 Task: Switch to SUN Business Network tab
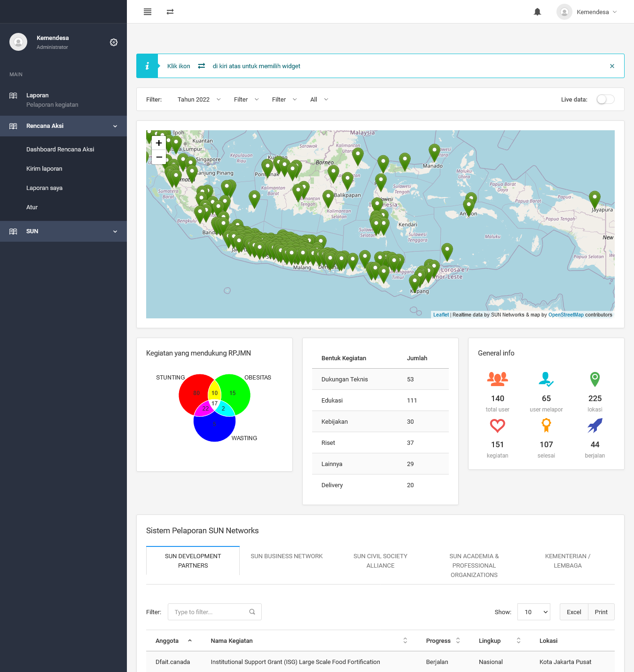tap(287, 556)
